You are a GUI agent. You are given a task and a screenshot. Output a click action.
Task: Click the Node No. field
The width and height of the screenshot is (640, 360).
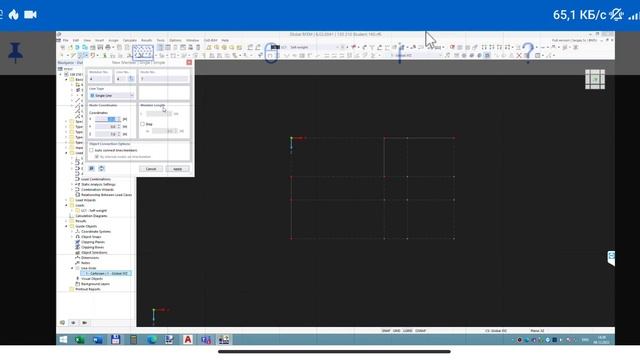pyautogui.click(x=164, y=79)
